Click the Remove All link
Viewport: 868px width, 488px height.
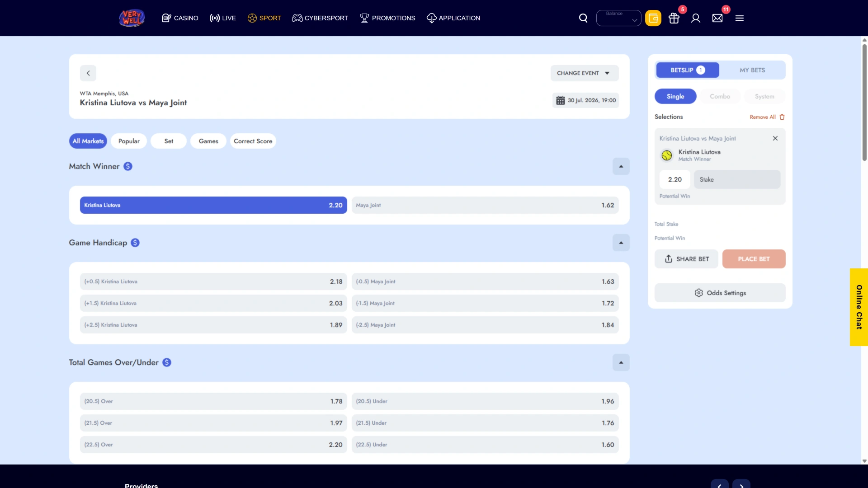763,117
